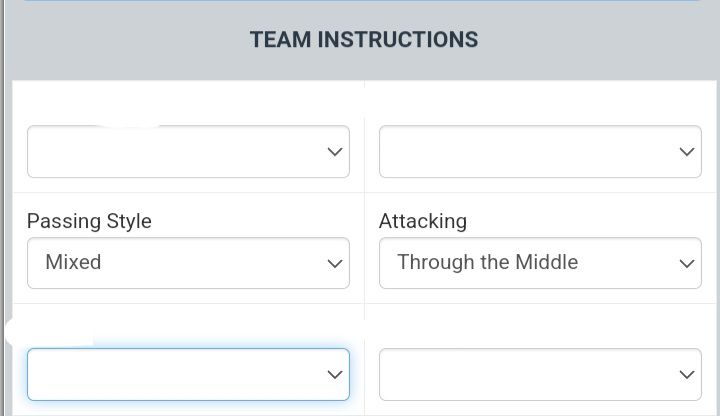Click the TEAM INSTRUCTIONS header title
The width and height of the screenshot is (720, 416).
pos(364,40)
